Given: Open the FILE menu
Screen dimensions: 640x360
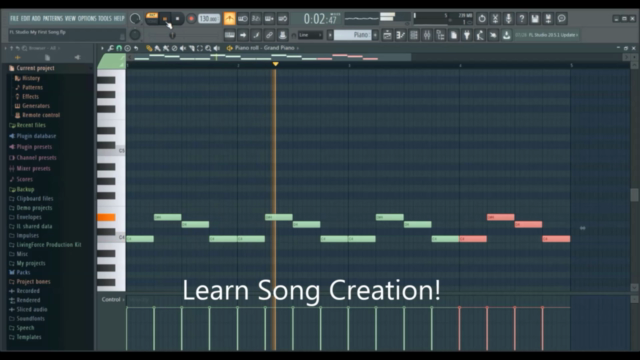Looking at the screenshot, I should (14, 18).
